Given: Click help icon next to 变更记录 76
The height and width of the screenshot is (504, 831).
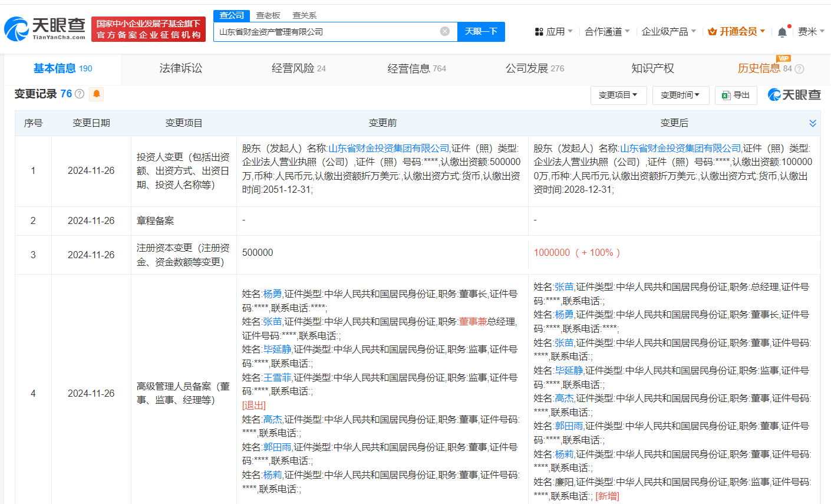Looking at the screenshot, I should pyautogui.click(x=80, y=94).
